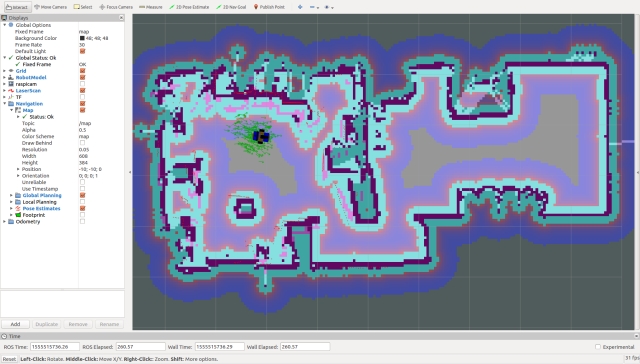Screen dimensions: 640x364
Task: Click the ROS Time field
Action: tap(55, 347)
